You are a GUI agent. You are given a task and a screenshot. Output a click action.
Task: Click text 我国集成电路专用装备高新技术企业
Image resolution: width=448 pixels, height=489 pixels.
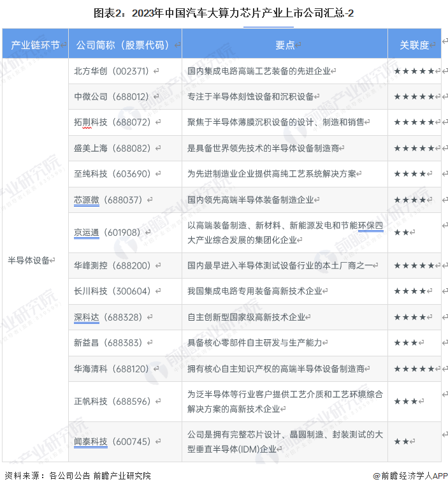click(255, 291)
